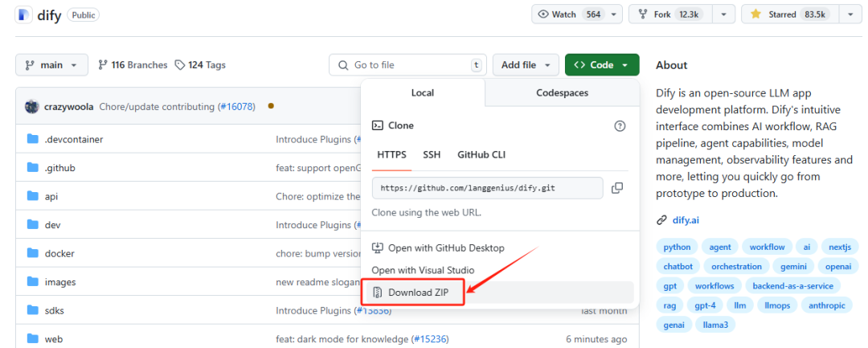This screenshot has height=348, width=868.
Task: Switch to the Codespaces tab
Action: point(562,93)
